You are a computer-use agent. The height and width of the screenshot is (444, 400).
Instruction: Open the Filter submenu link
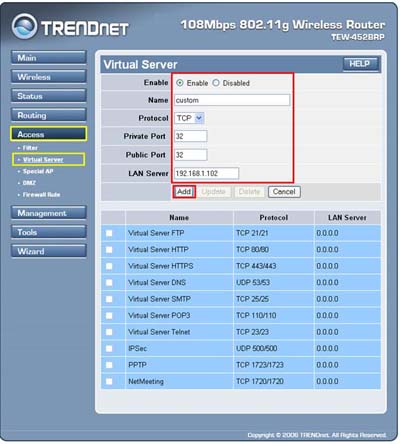30,148
